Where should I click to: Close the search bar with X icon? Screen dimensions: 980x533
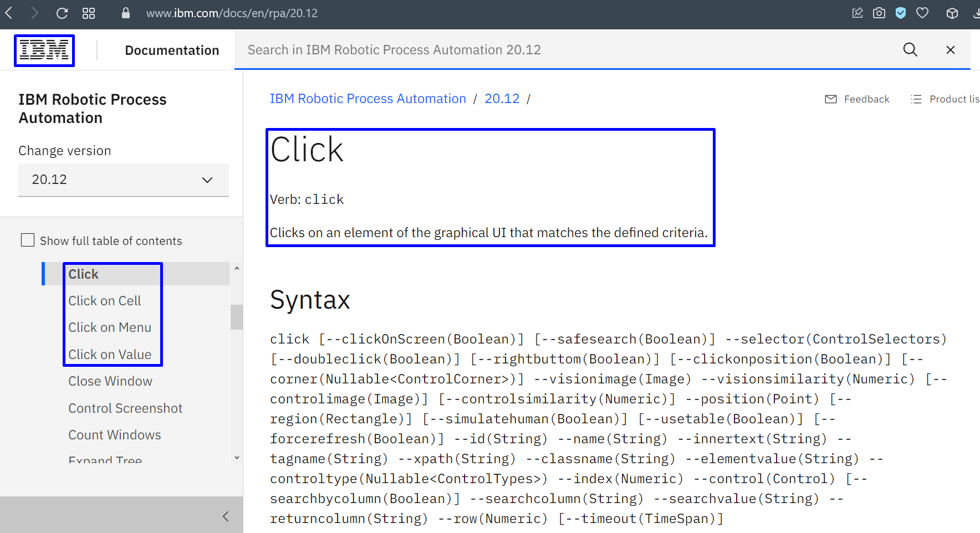tap(951, 50)
